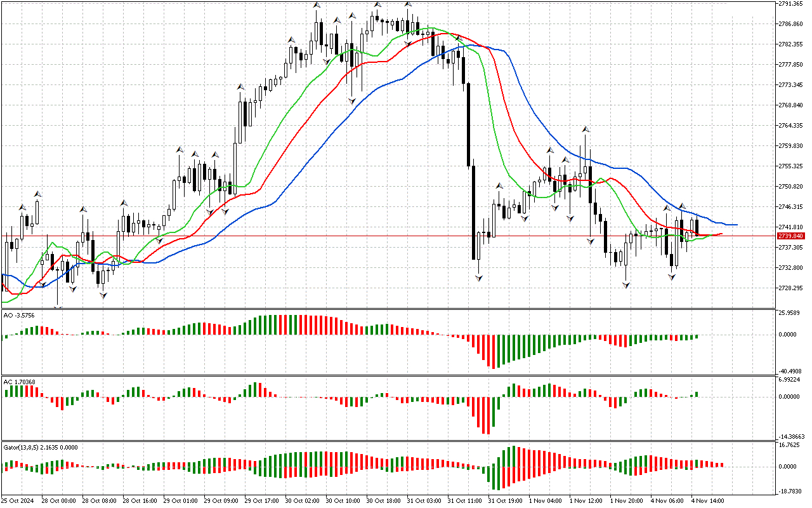The height and width of the screenshot is (508, 812).
Task: Click the 4 Nov 06:00 time label
Action: click(667, 501)
